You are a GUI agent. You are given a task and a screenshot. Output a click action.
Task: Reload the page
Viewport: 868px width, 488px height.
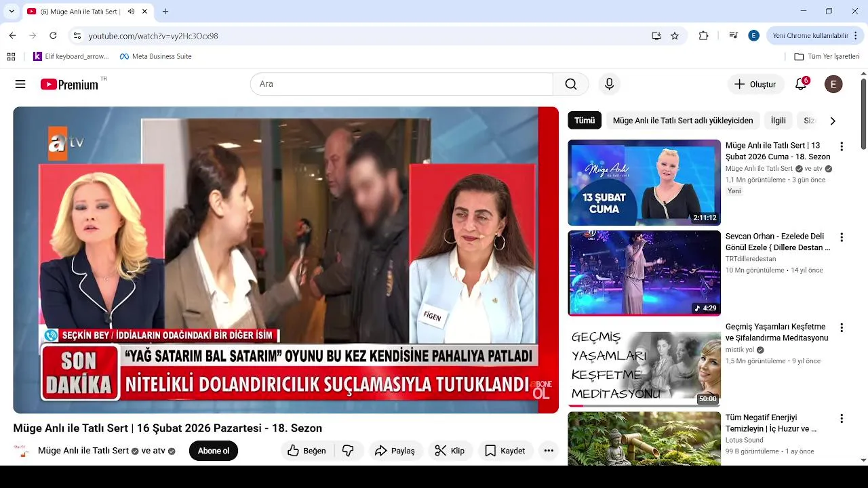pos(53,36)
